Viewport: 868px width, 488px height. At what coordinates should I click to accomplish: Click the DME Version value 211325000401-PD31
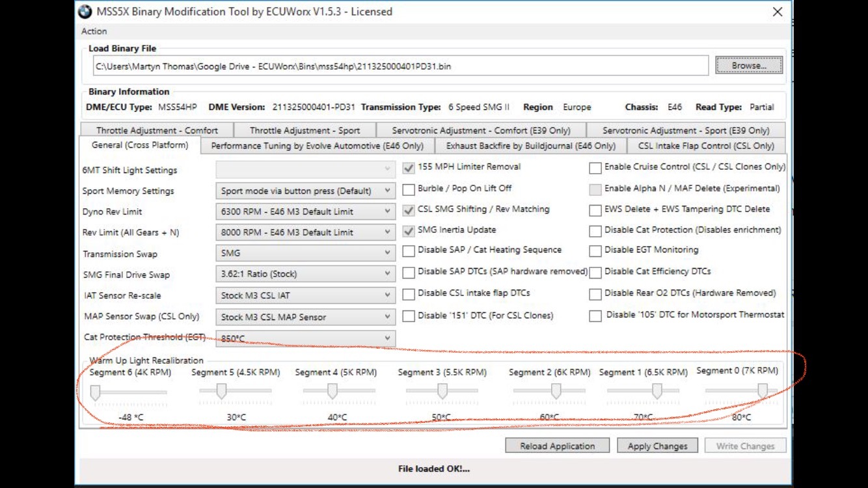tap(312, 107)
